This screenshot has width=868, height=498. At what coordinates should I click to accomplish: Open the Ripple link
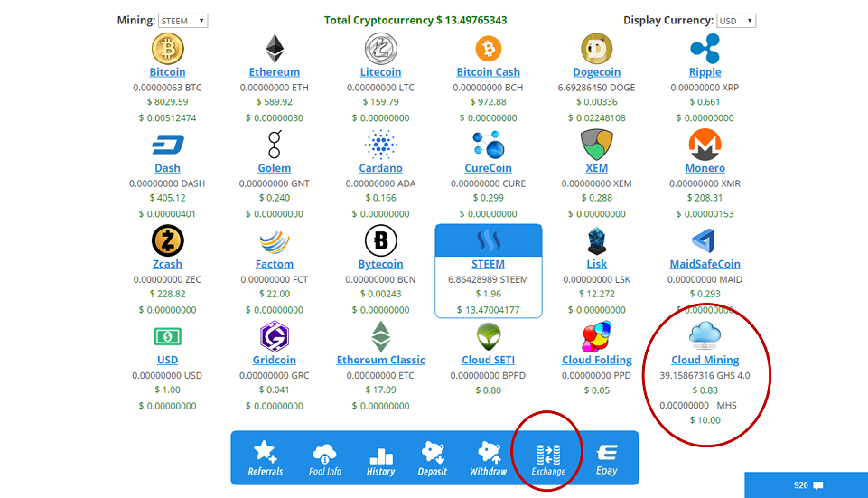[x=705, y=72]
